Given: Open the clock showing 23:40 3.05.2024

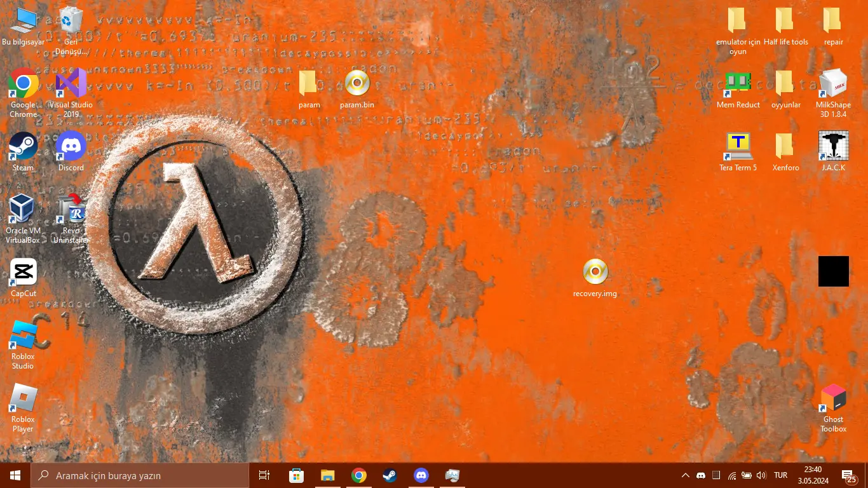Looking at the screenshot, I should coord(813,475).
